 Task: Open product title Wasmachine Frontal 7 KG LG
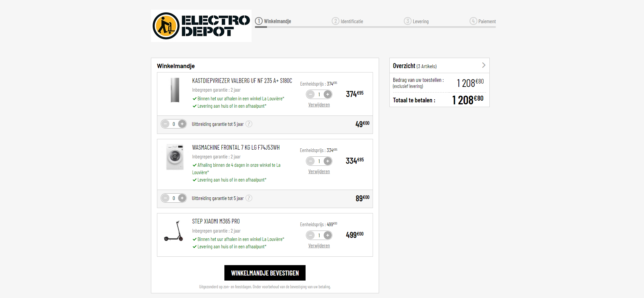coord(236,147)
